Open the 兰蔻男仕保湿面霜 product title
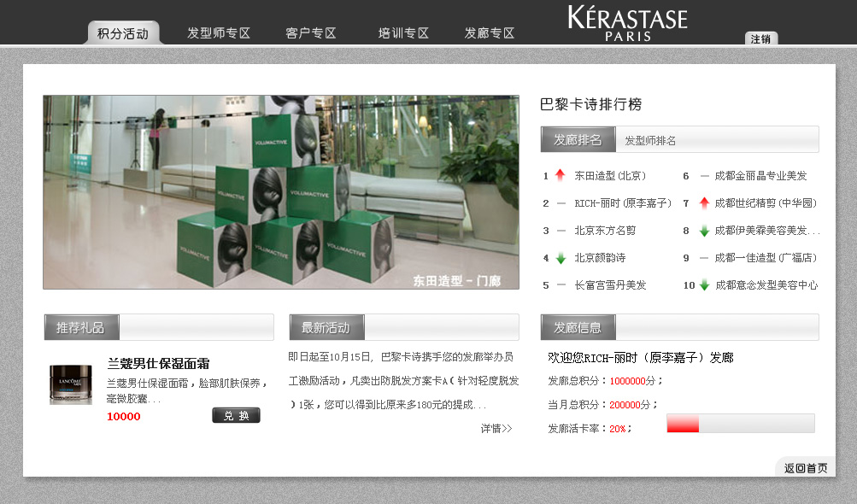This screenshot has width=857, height=504. (159, 364)
